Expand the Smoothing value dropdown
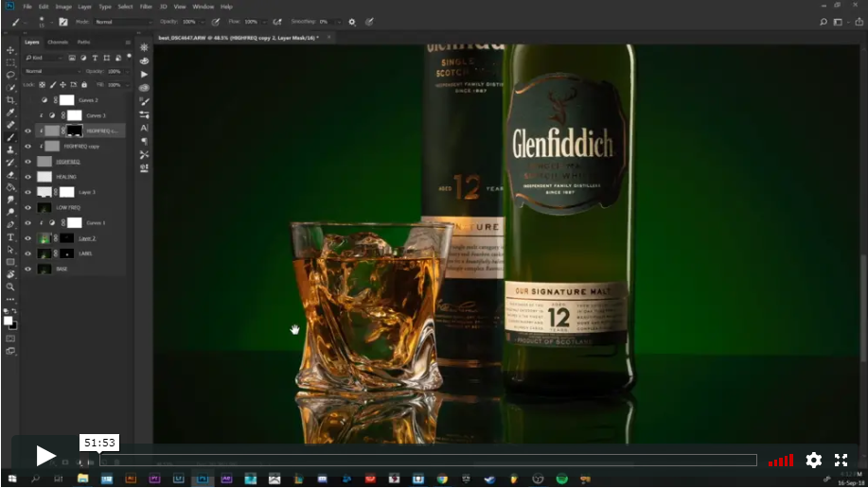 pos(338,22)
